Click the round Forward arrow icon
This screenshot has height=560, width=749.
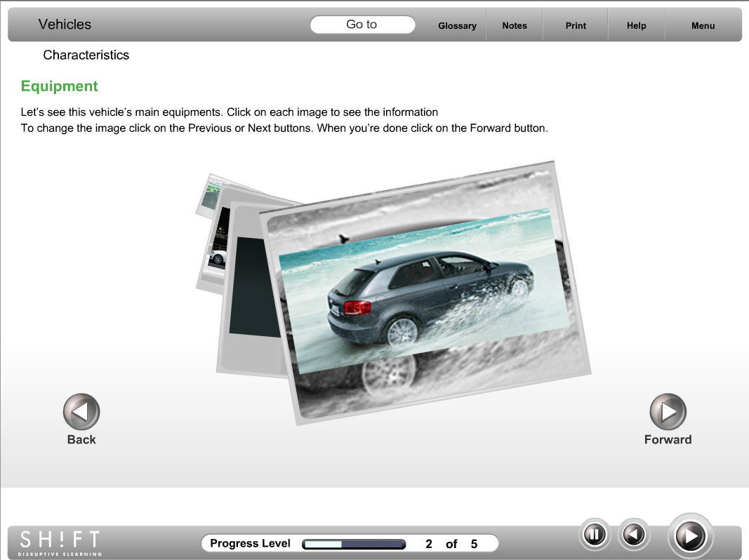668,411
